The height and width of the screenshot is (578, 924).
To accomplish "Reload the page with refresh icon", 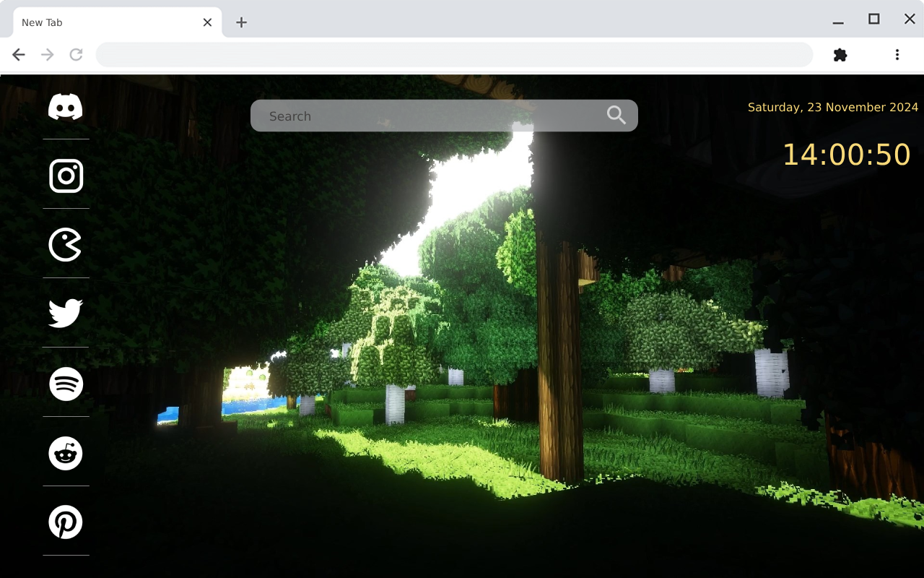I will pyautogui.click(x=77, y=55).
